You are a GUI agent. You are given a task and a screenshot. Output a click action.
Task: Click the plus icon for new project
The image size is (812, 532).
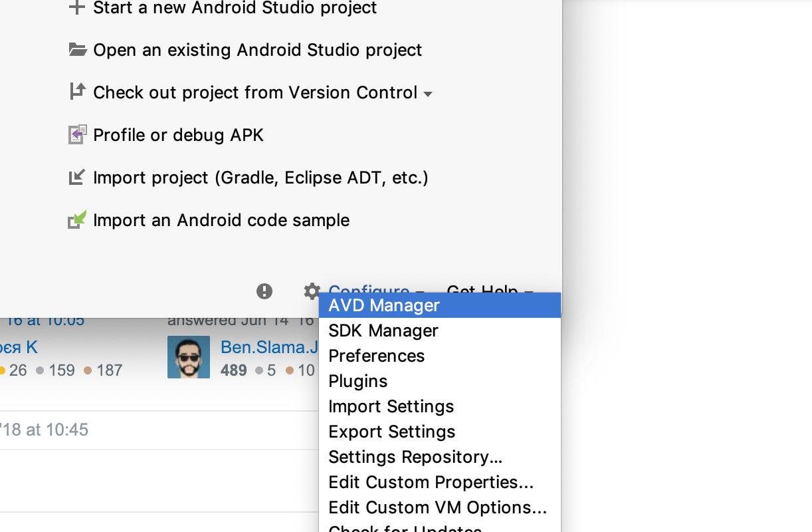[77, 8]
